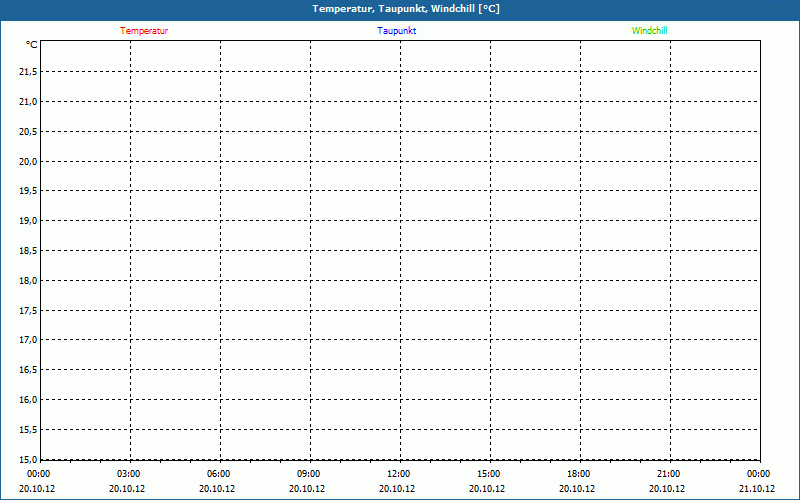Click the 19,0 y-axis value

[28, 221]
